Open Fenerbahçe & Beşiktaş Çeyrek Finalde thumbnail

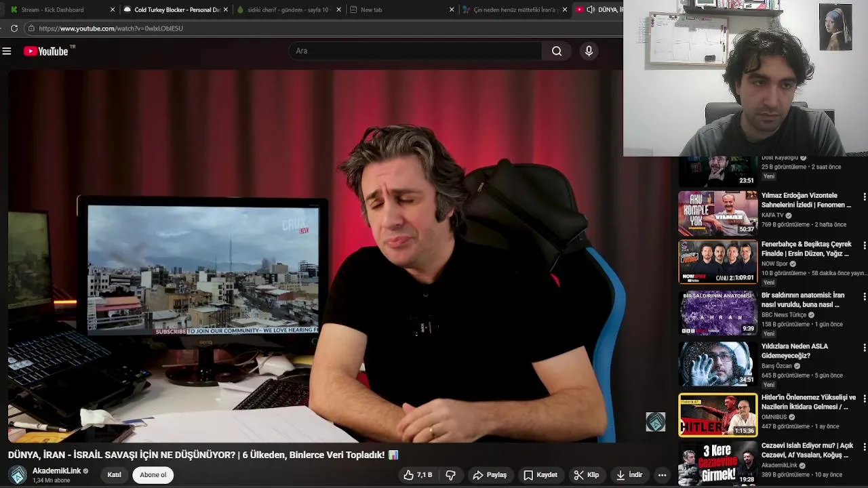tap(717, 262)
